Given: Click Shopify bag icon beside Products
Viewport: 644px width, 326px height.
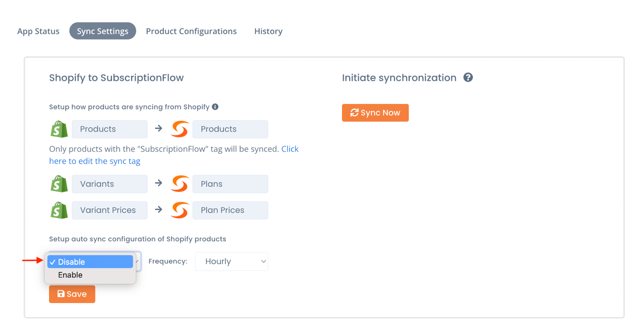Looking at the screenshot, I should (x=59, y=129).
